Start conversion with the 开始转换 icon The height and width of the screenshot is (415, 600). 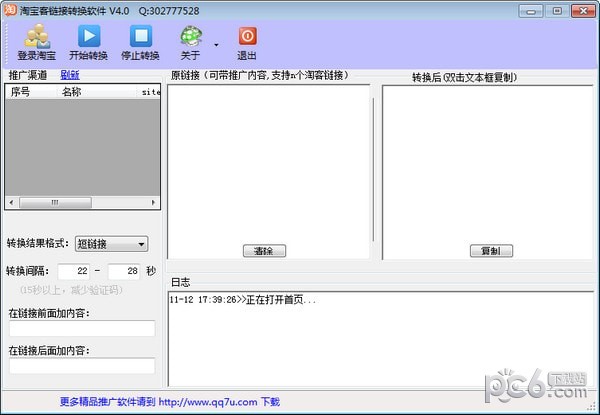88,42
